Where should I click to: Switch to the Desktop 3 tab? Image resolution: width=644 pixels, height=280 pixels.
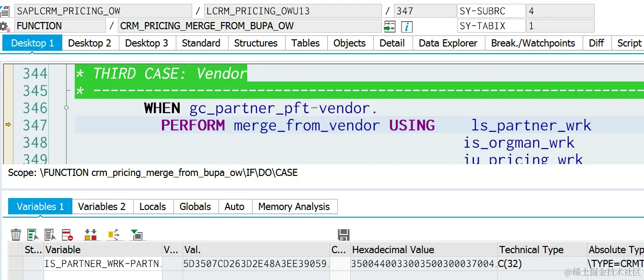[x=147, y=43]
